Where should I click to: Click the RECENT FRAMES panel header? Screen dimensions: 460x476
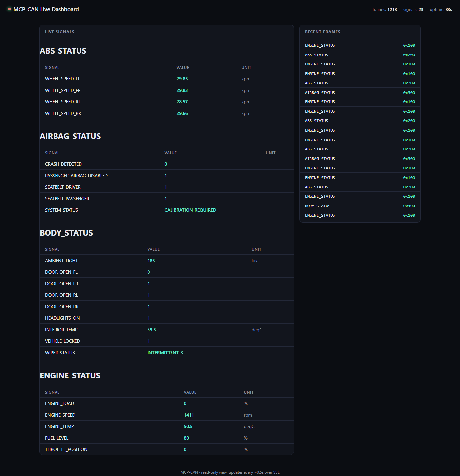point(360,32)
